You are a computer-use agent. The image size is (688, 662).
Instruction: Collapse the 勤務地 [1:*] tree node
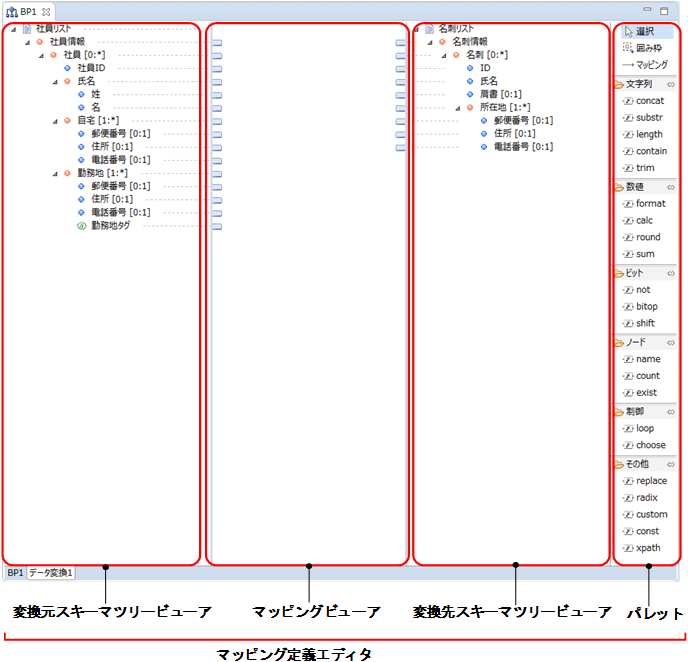click(55, 174)
